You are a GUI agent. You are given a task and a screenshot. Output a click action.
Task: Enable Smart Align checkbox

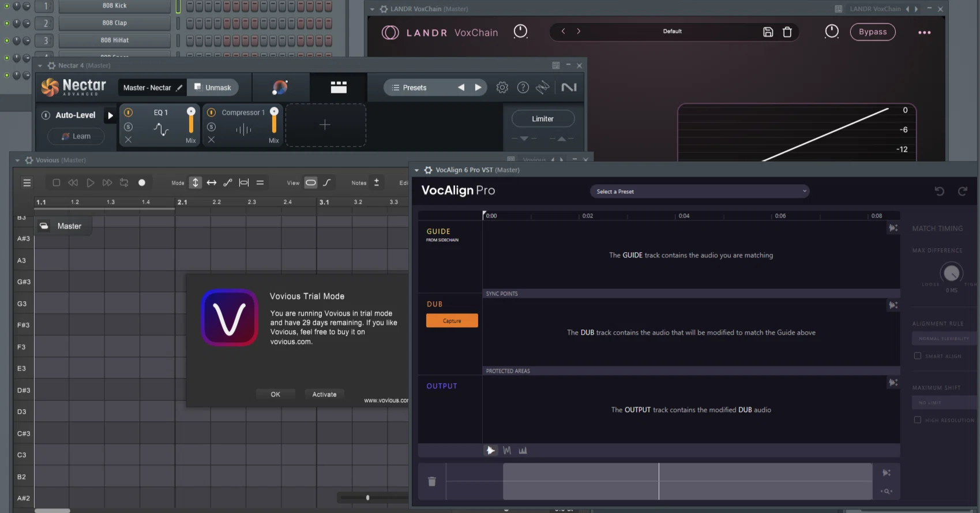click(x=918, y=355)
